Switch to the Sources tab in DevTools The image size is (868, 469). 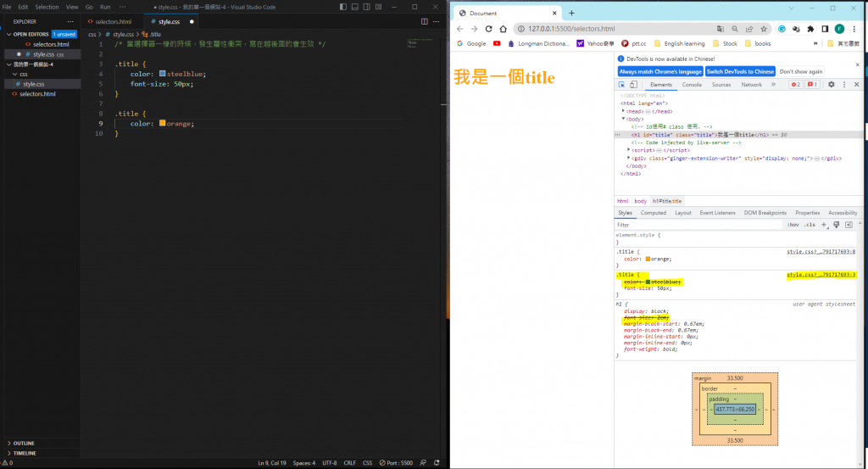coord(721,85)
